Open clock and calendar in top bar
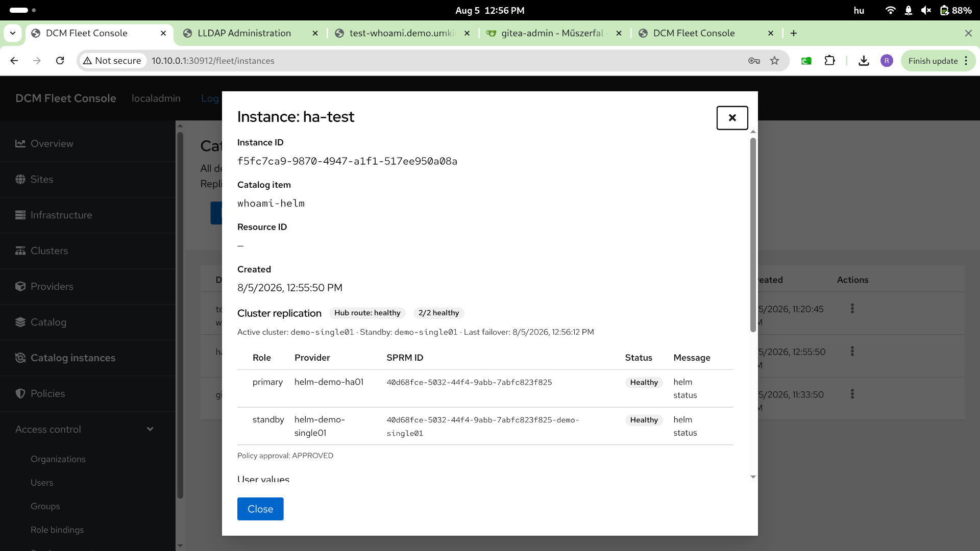Viewport: 980px width, 551px height. tap(490, 10)
